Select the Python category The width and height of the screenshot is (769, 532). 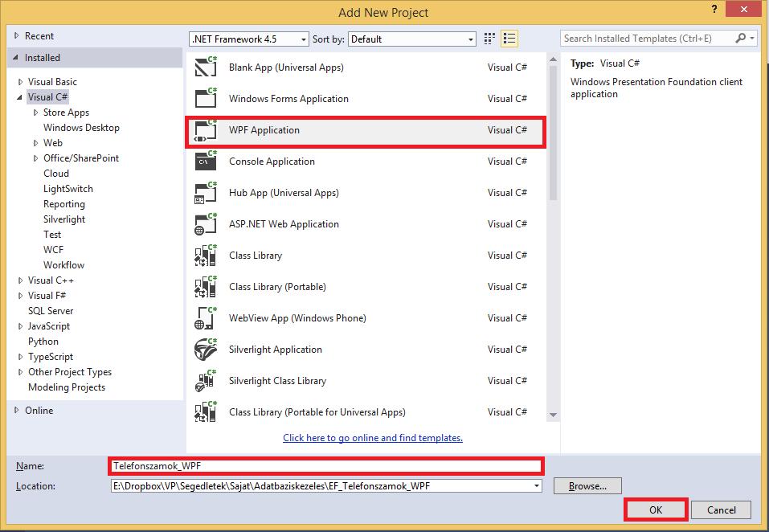[x=43, y=342]
